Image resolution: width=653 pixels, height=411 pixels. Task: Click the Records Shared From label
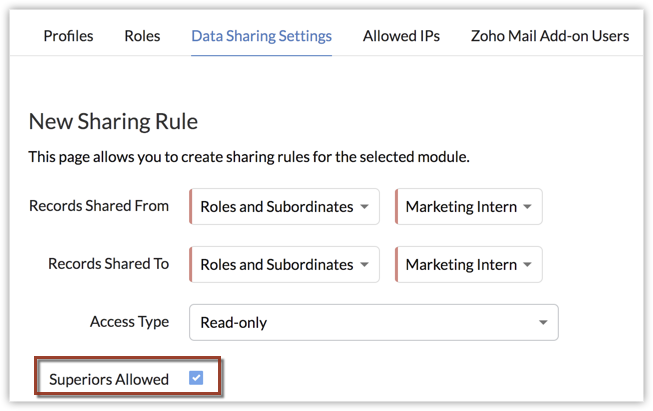coord(99,206)
